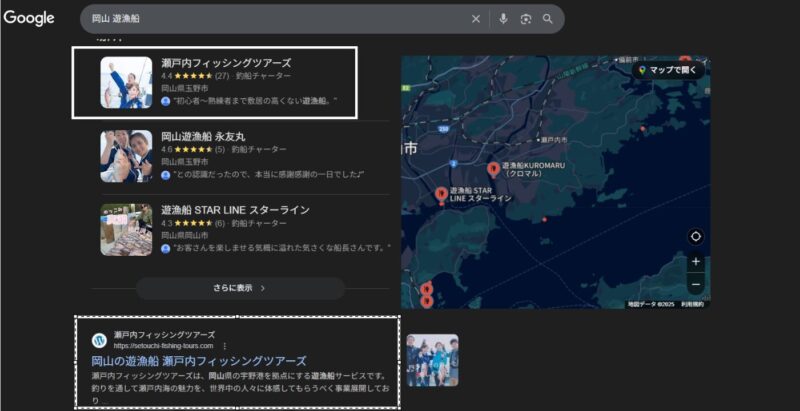Click the magnifier search button
The height and width of the screenshot is (411, 800).
coord(547,19)
